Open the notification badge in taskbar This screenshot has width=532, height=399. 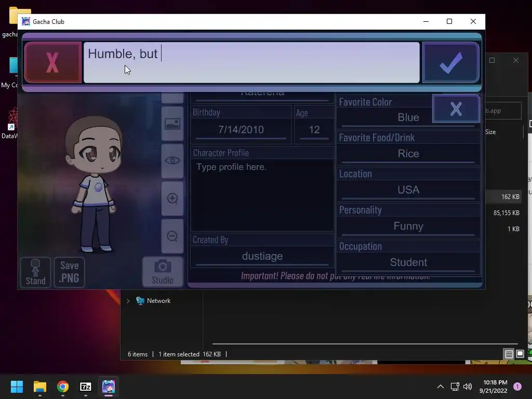click(x=517, y=387)
